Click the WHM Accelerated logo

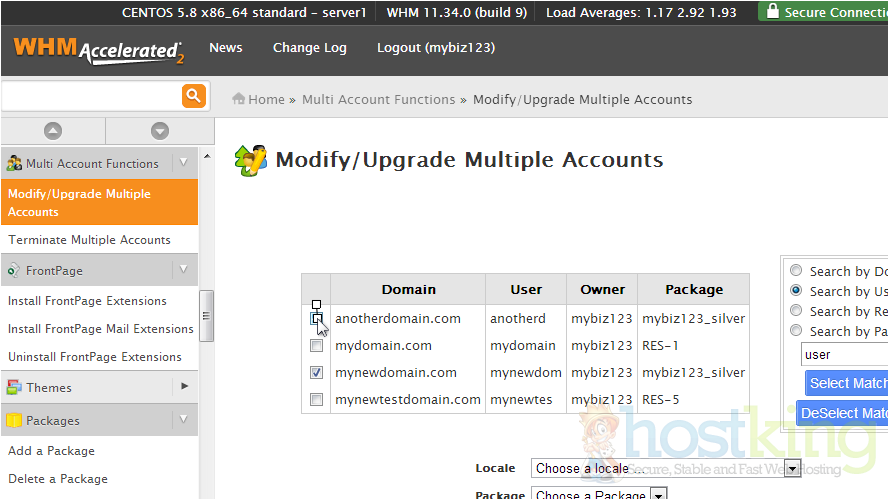[x=98, y=50]
